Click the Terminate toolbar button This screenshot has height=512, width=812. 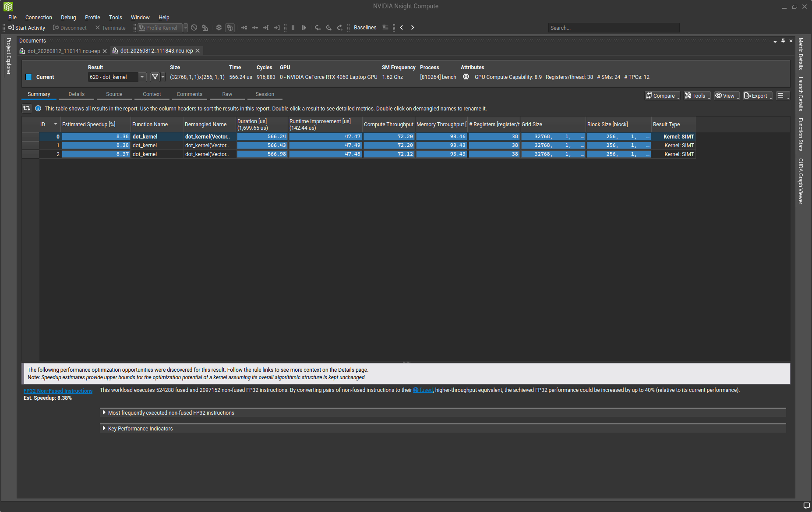click(110, 28)
